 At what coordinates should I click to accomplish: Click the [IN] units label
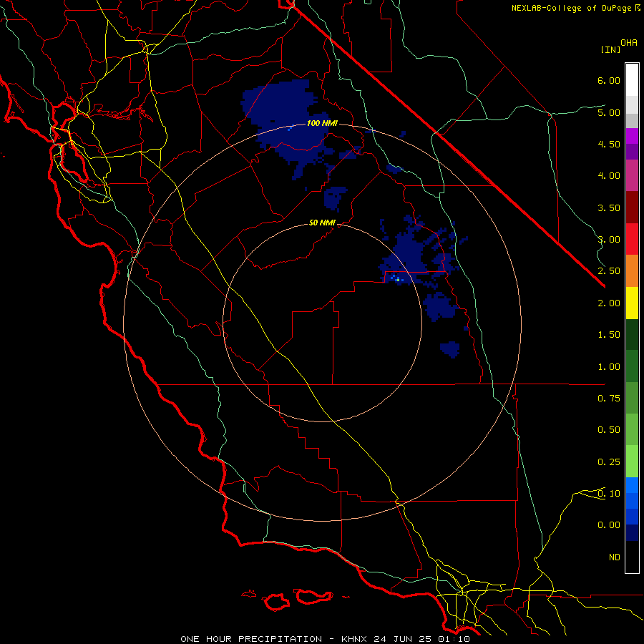[610, 49]
